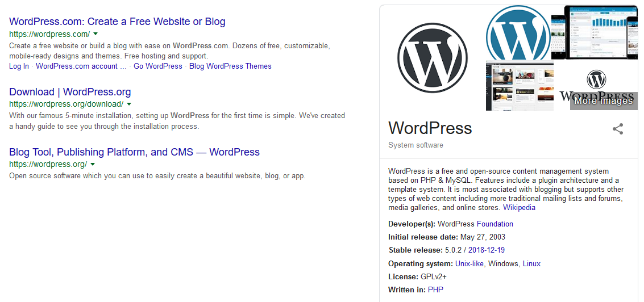Open the dark gray WordPress logo image
The height and width of the screenshot is (302, 644).
coord(433,58)
